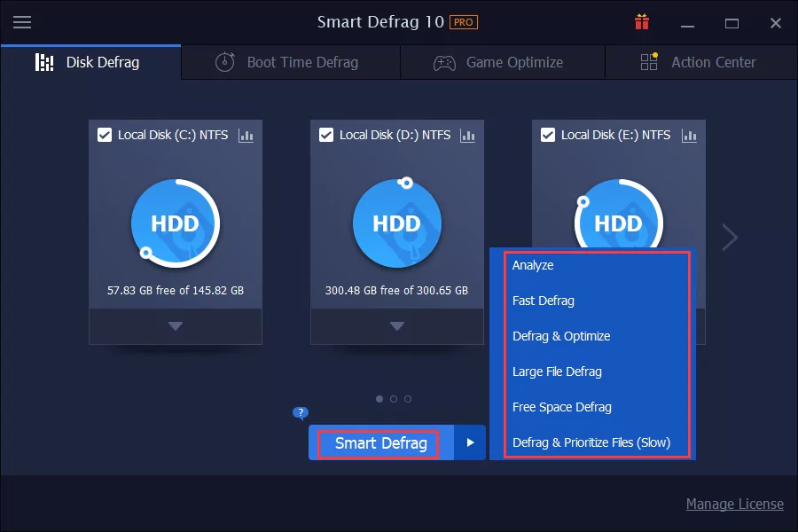798x532 pixels.
Task: Click the question mark help icon
Action: [x=300, y=413]
